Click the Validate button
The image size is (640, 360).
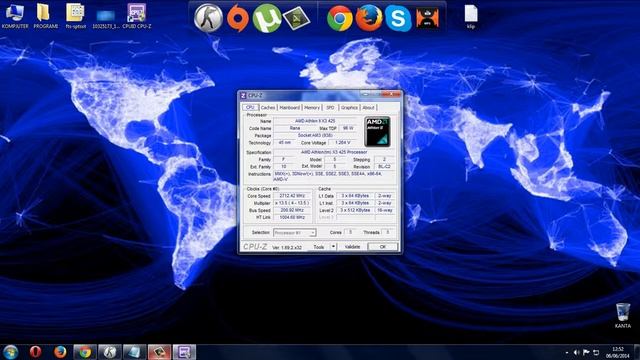pyautogui.click(x=352, y=247)
